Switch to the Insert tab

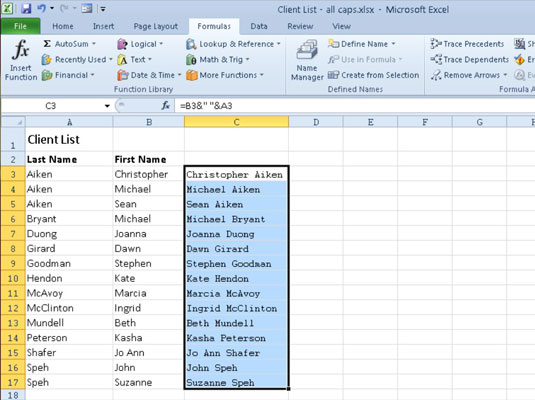103,26
